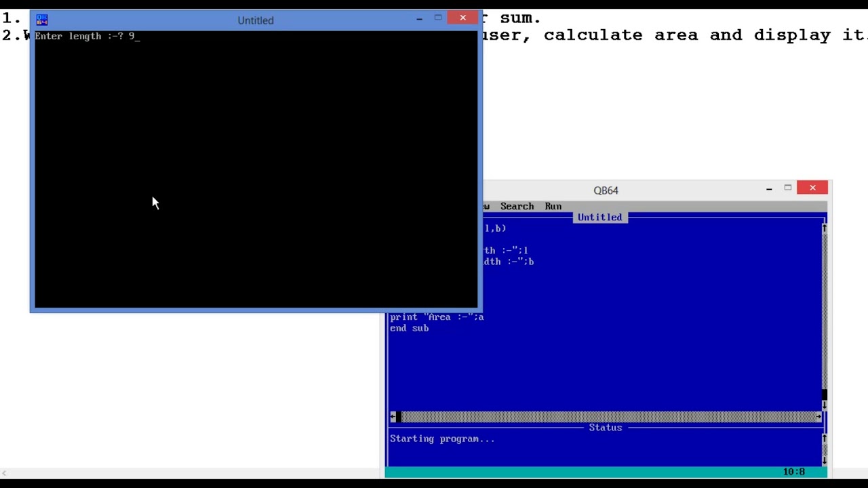This screenshot has height=488, width=868.
Task: Maximize the QB64 IDE window
Action: pyautogui.click(x=788, y=188)
